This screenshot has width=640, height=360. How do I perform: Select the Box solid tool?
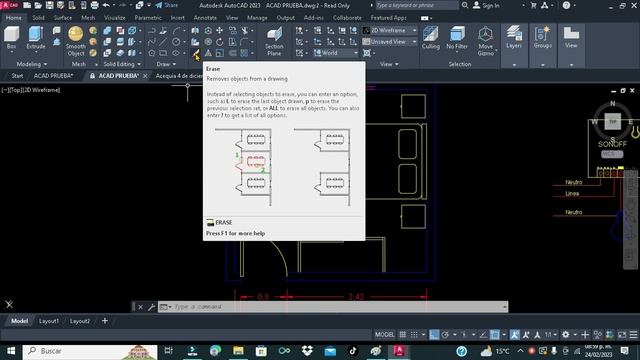point(11,38)
